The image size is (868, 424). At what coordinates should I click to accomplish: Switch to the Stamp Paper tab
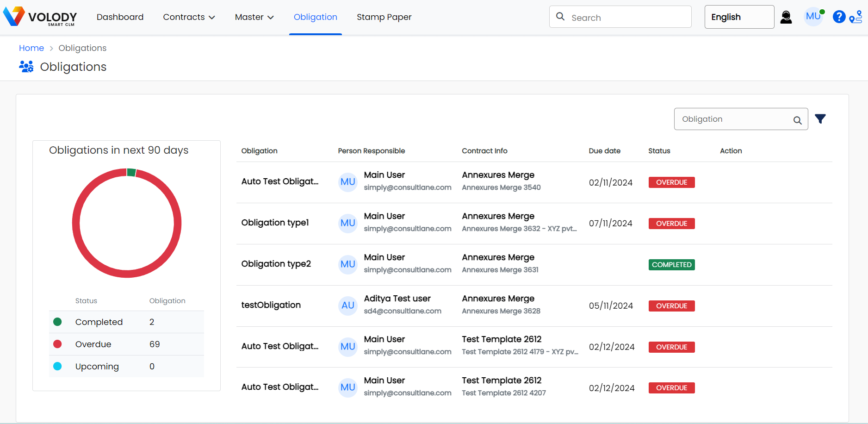[x=384, y=17]
